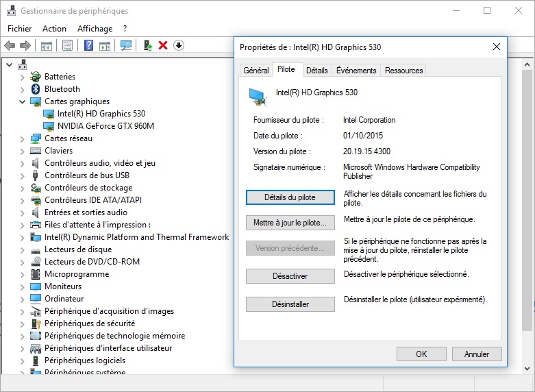Screen dimensions: 535x392
Task: Click the Lecteurs de DVD/CD-ROM icon
Action: pyautogui.click(x=36, y=262)
